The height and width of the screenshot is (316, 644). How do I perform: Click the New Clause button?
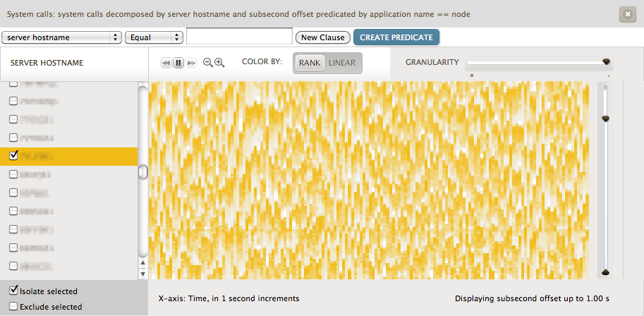pyautogui.click(x=322, y=37)
